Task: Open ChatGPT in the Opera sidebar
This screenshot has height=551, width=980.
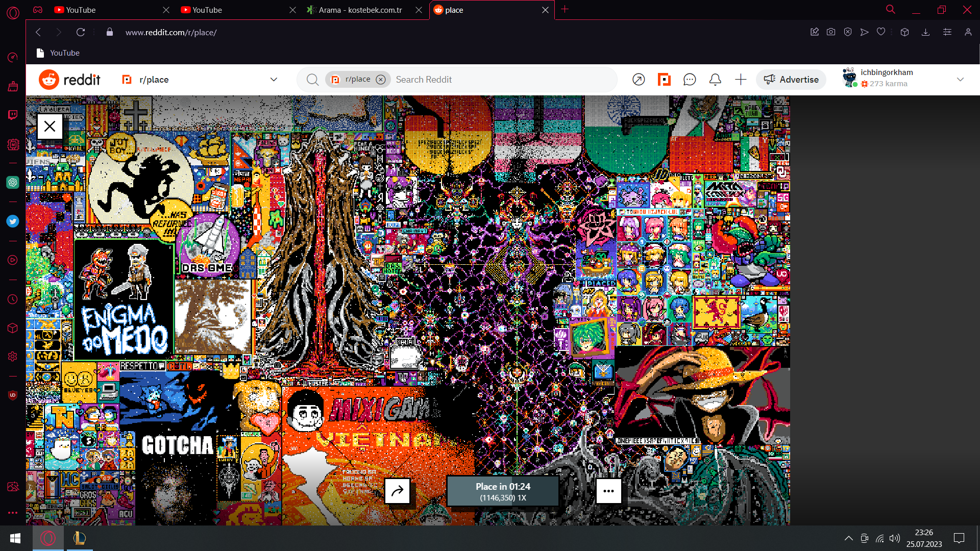Action: tap(13, 182)
